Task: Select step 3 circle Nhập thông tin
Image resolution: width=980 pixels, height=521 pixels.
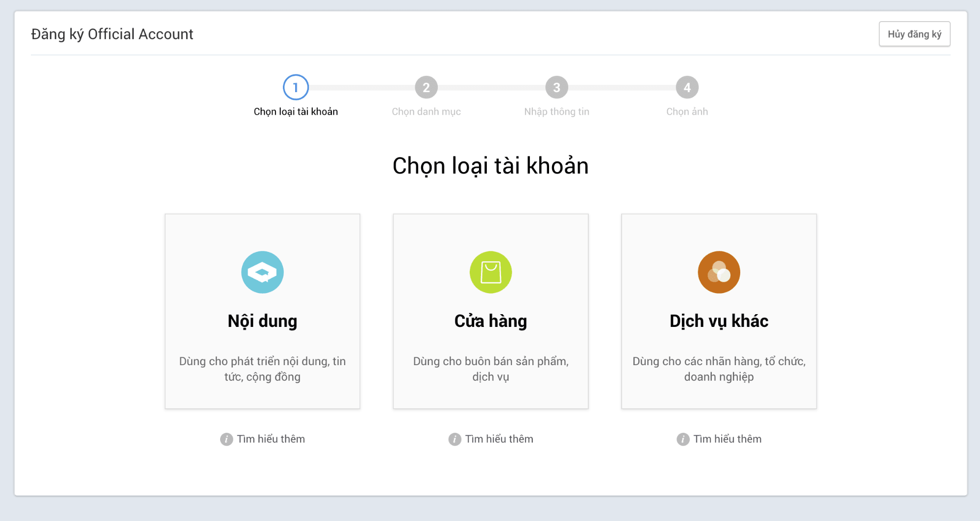Action: click(x=557, y=87)
